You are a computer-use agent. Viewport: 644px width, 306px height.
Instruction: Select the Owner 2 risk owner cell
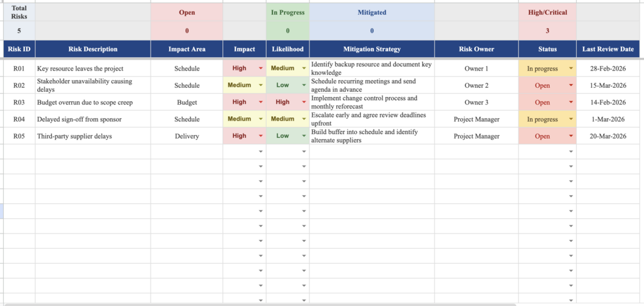click(476, 85)
